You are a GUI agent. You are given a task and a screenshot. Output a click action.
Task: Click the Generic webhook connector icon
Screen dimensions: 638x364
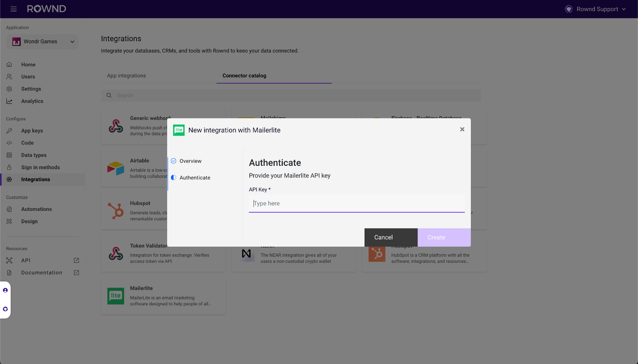coord(116,126)
